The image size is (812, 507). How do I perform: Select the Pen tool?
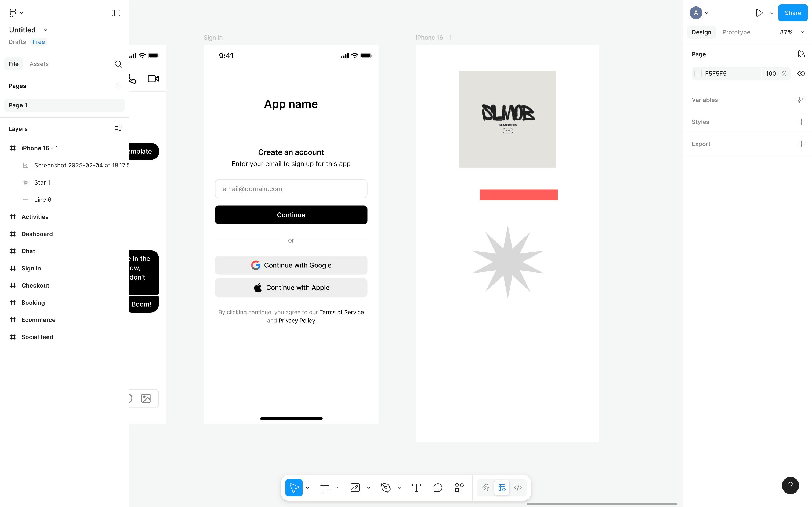coord(386,488)
